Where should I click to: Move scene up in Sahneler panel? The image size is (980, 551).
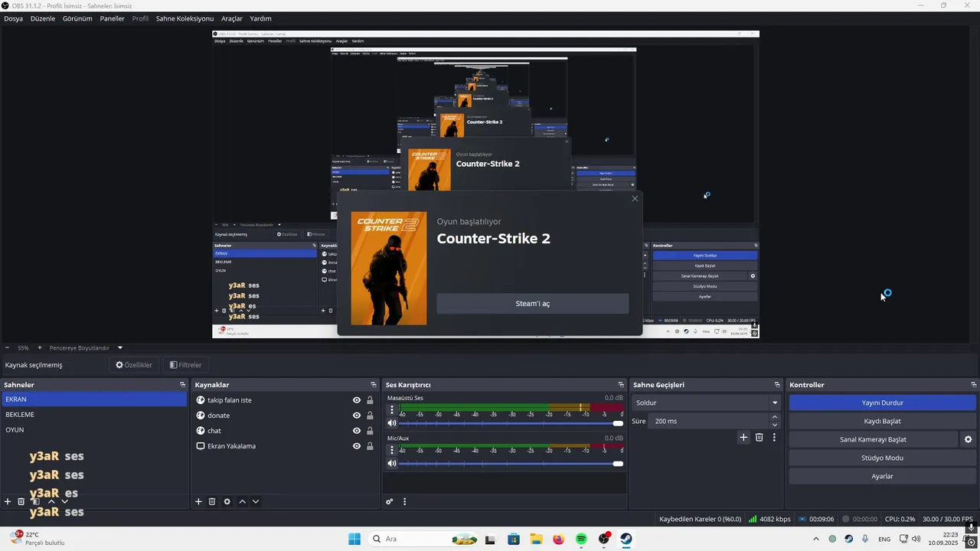point(51,502)
